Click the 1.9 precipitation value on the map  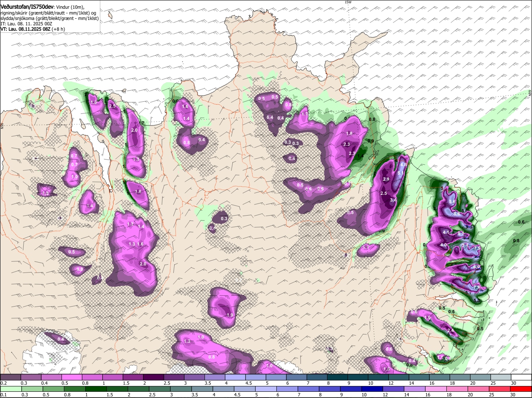pos(230,315)
